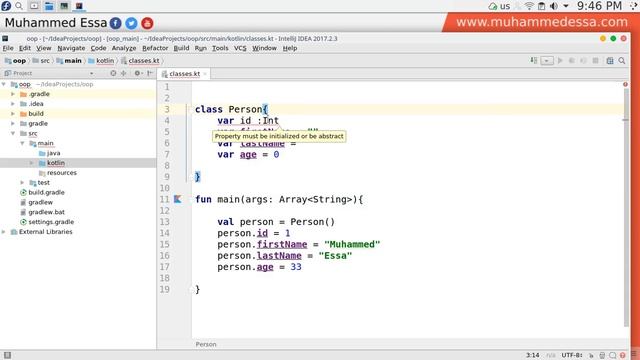The width and height of the screenshot is (640, 360).
Task: Click the inspector hector icon in status bar
Action: click(x=602, y=356)
